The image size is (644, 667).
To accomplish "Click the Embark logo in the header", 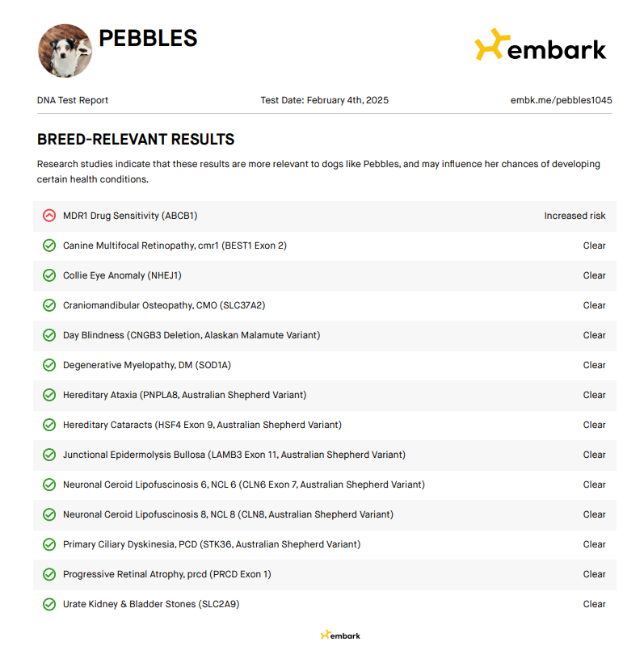I will [540, 46].
